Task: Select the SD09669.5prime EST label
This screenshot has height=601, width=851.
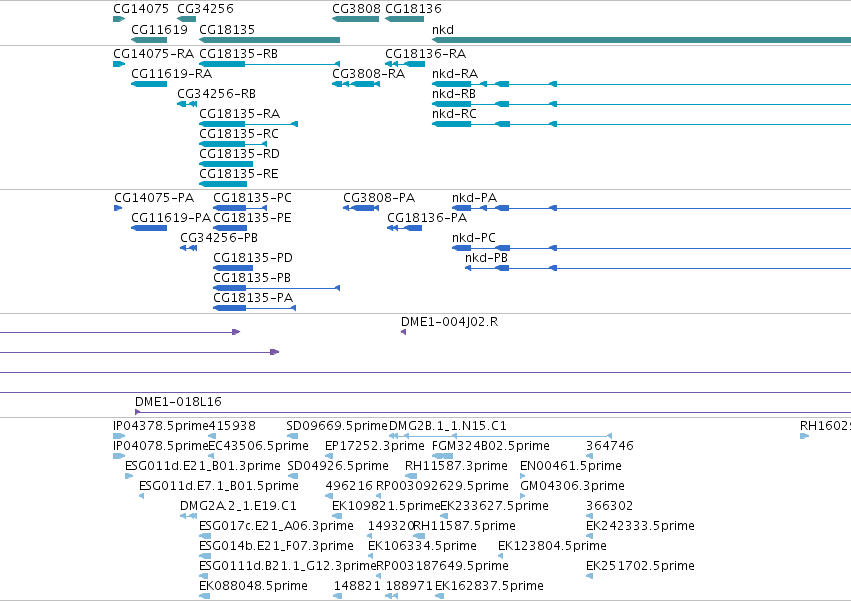Action: tap(337, 426)
